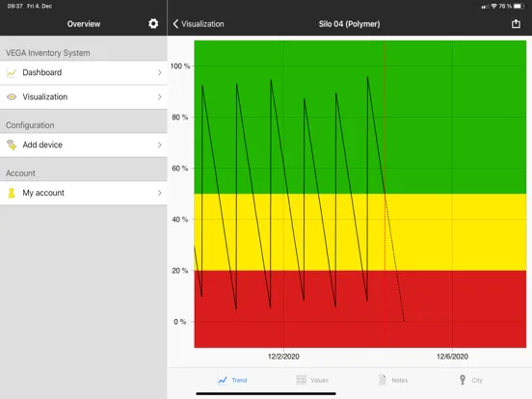Click the Notes document icon

click(383, 380)
